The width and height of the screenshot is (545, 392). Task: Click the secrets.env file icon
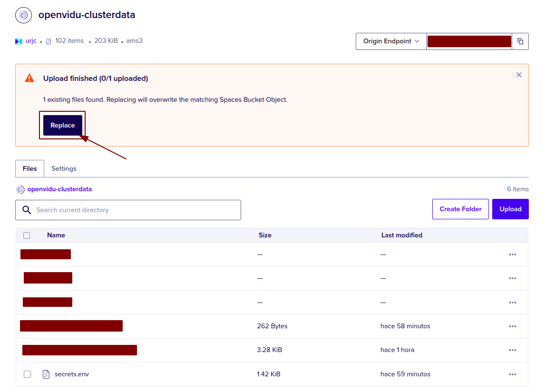coord(46,374)
